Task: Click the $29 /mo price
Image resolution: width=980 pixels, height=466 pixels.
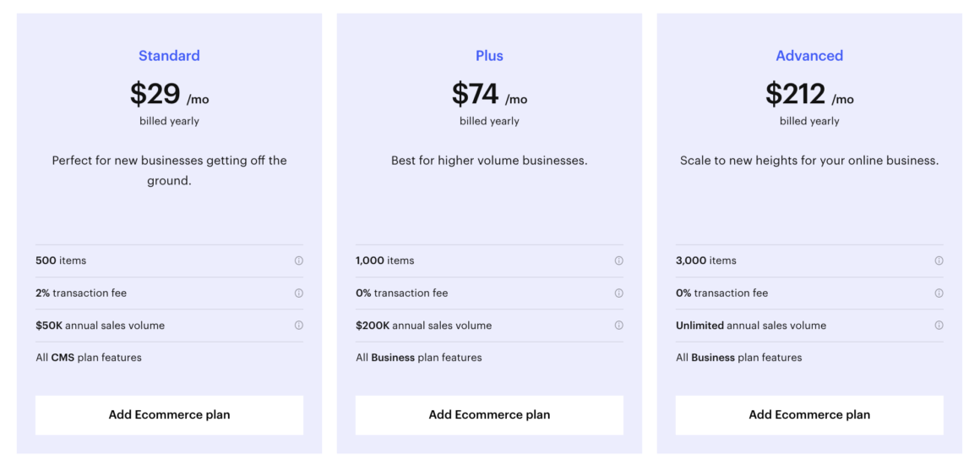Action: click(169, 95)
